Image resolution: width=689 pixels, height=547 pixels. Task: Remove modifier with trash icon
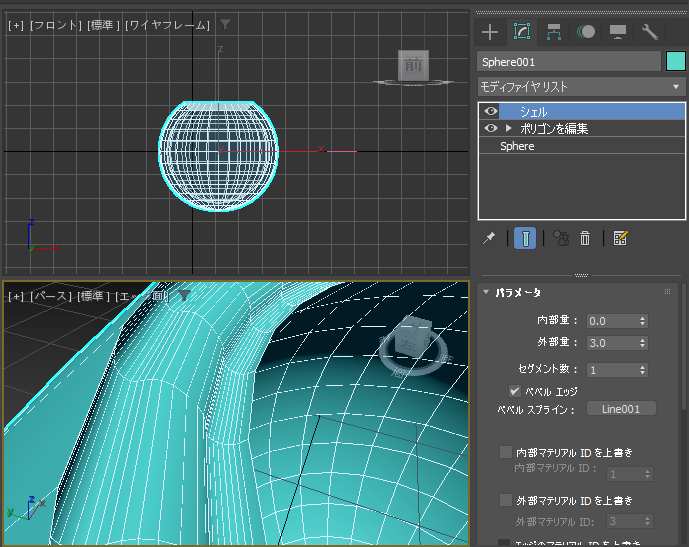pyautogui.click(x=585, y=239)
